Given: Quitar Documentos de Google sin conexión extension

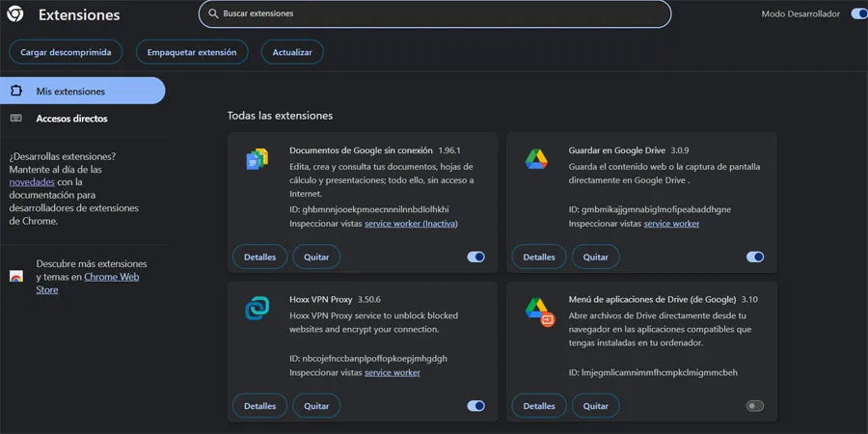Looking at the screenshot, I should (316, 257).
